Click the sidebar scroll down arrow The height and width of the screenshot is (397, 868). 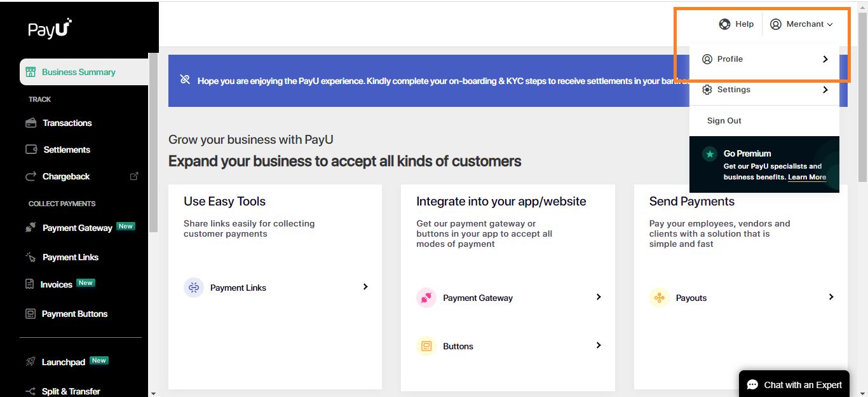[153, 393]
